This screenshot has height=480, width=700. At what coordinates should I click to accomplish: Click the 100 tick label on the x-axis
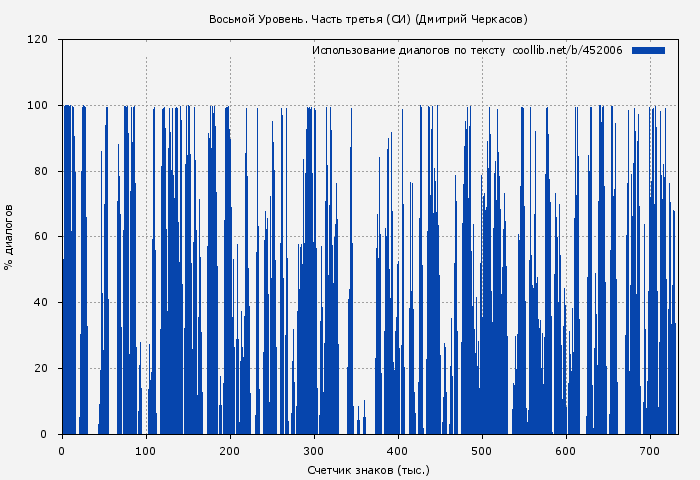click(146, 449)
